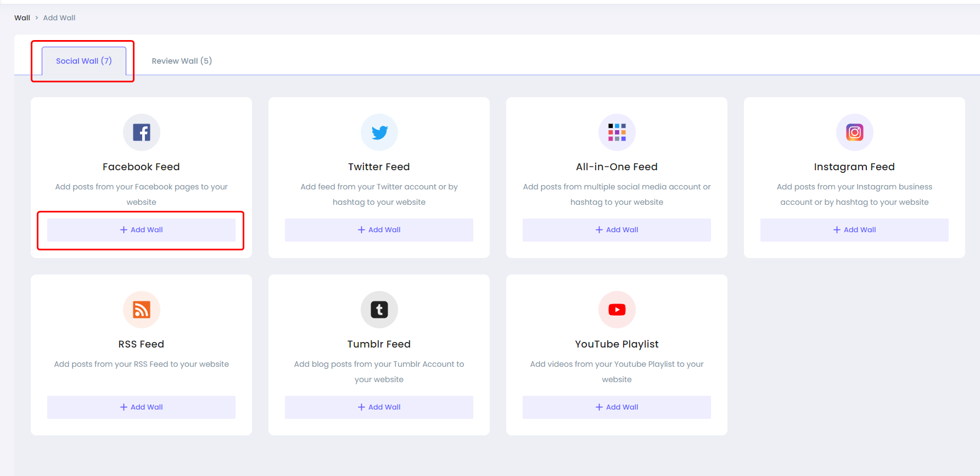This screenshot has height=476, width=980.
Task: Click the Instagram camera icon
Action: [x=855, y=132]
